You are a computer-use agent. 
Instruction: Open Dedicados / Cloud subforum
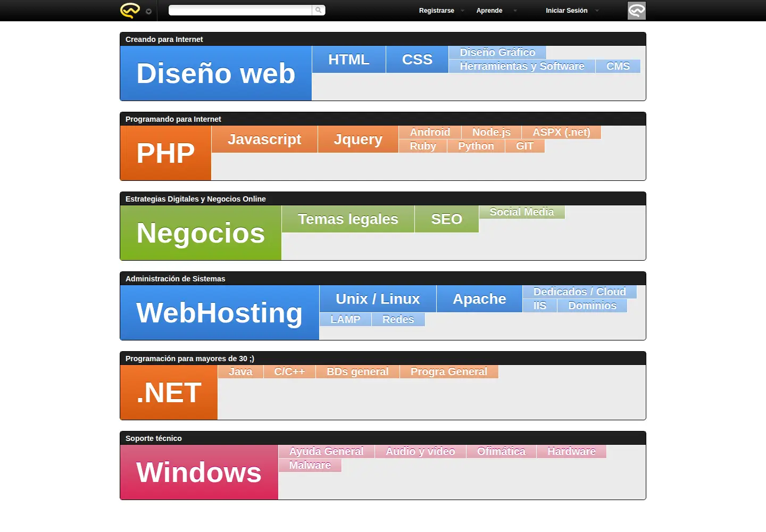point(580,292)
